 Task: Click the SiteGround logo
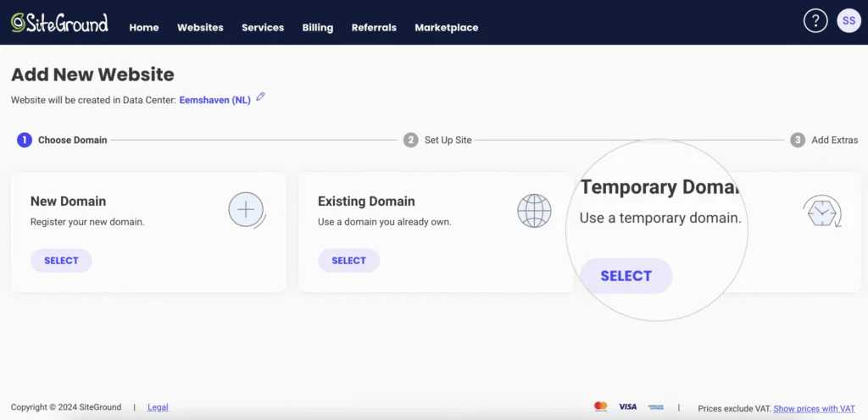coord(59,23)
